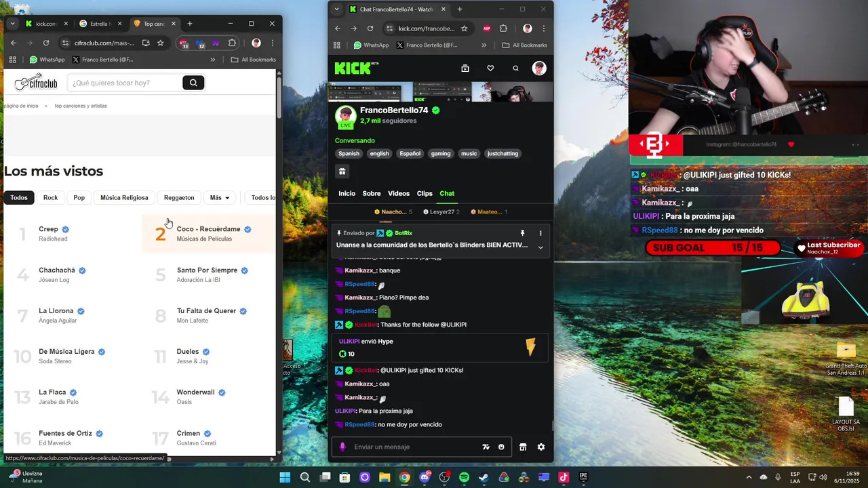The width and height of the screenshot is (868, 488).
Task: Focus the ¿Qué quieres tocar hoy? search field
Action: (124, 83)
